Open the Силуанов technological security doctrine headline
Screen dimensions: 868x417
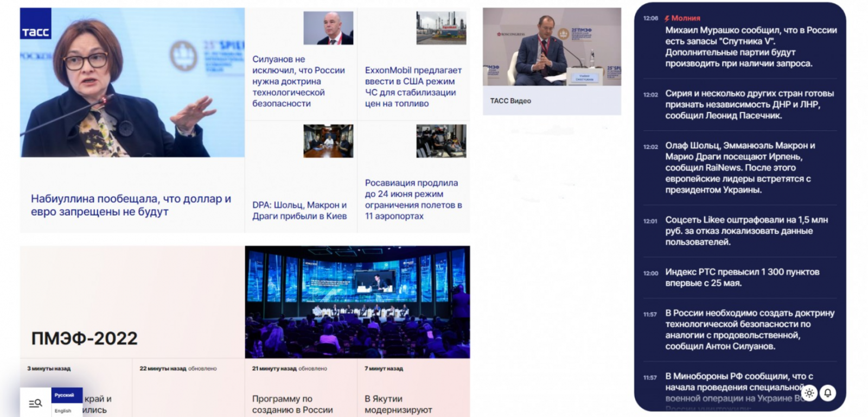pyautogui.click(x=298, y=81)
